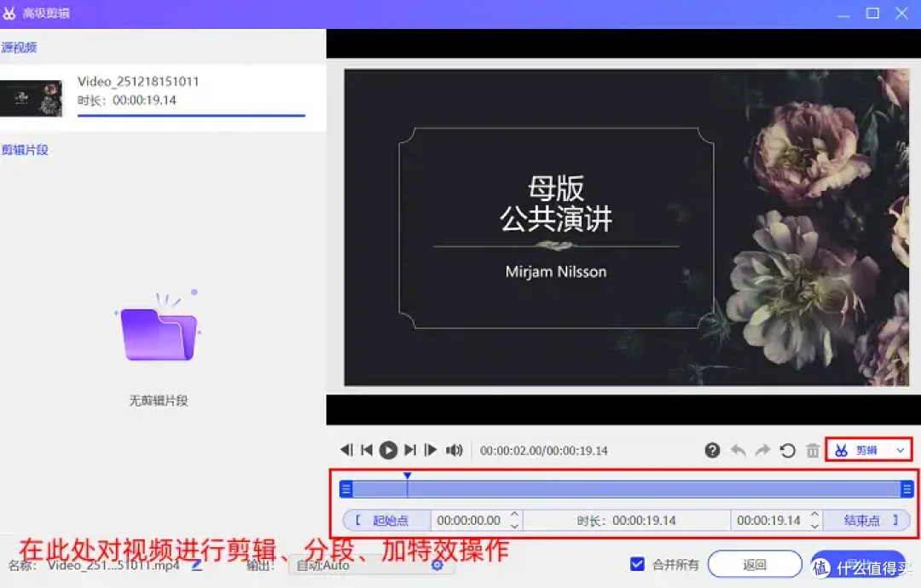Open output settings gear icon
The width and height of the screenshot is (921, 588).
point(437,564)
